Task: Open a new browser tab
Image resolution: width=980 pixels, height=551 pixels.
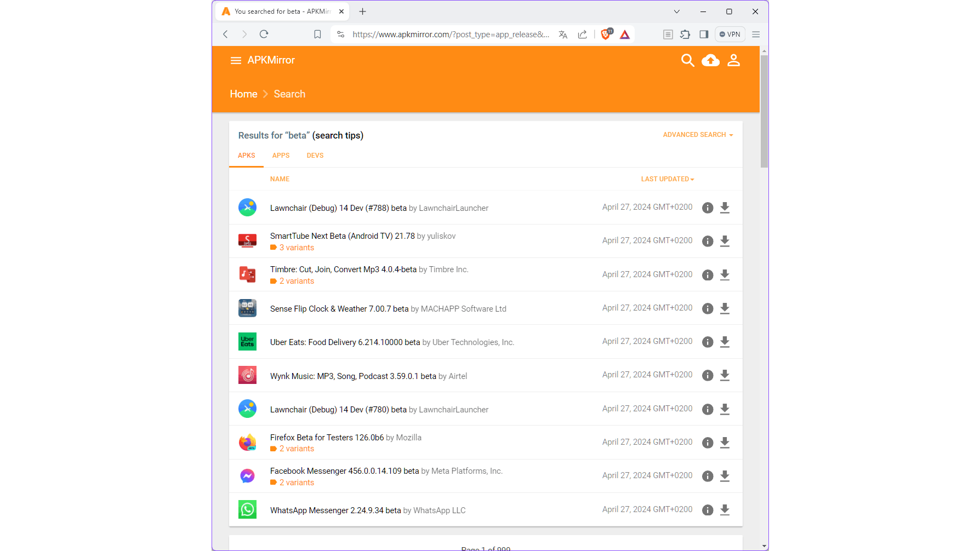Action: [x=362, y=12]
